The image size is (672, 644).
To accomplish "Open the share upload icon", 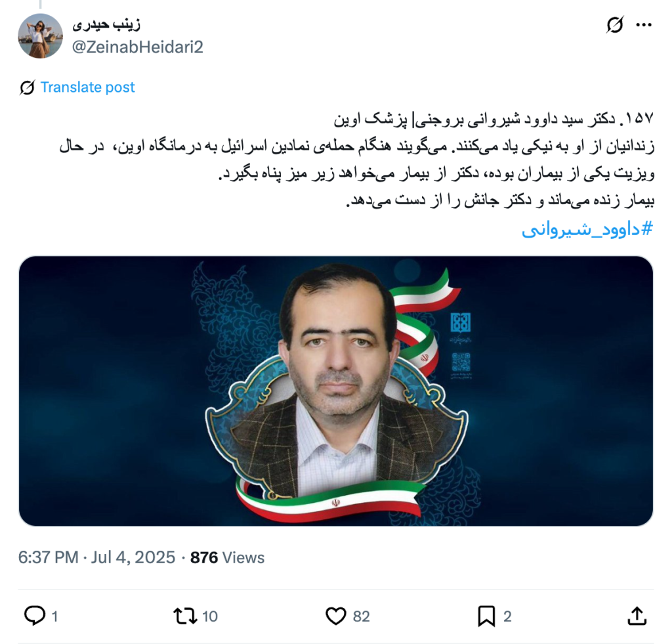I will pyautogui.click(x=637, y=616).
